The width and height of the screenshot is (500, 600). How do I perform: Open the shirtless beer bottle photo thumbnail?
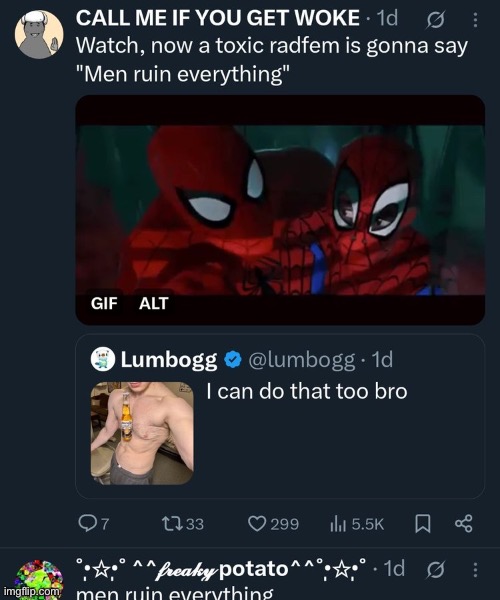(x=142, y=433)
